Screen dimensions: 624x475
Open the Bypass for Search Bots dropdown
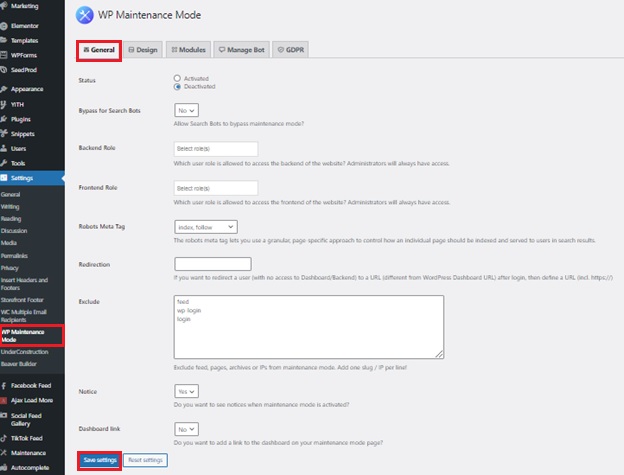186,110
